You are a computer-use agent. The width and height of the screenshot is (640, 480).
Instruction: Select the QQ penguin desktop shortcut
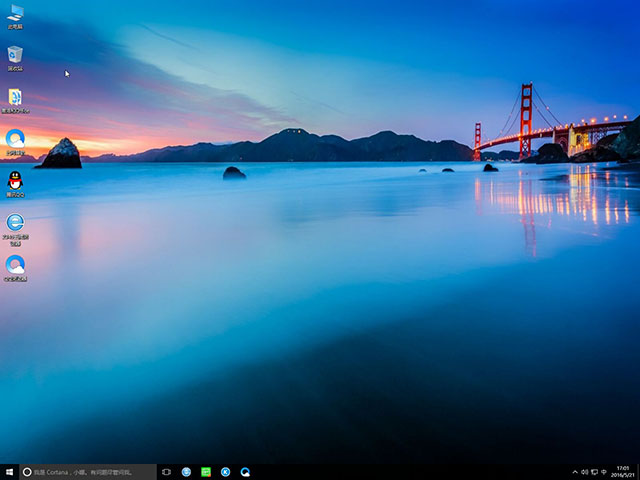point(15,181)
